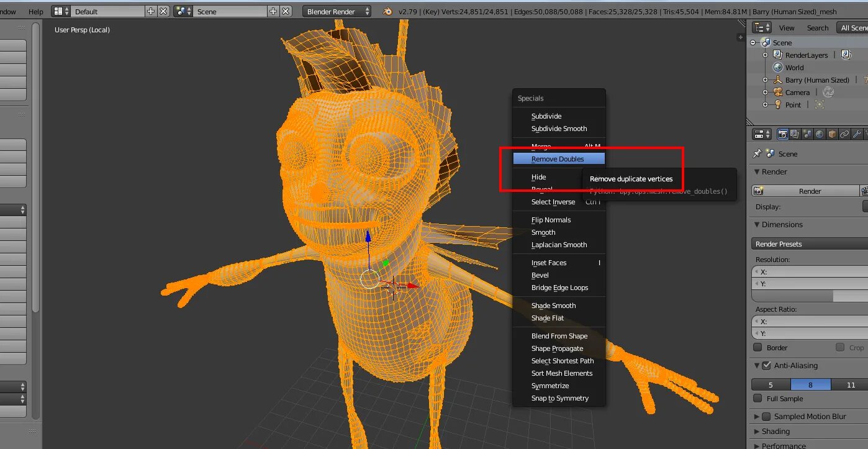Enable the Border checkbox
The width and height of the screenshot is (868, 449).
pos(757,347)
